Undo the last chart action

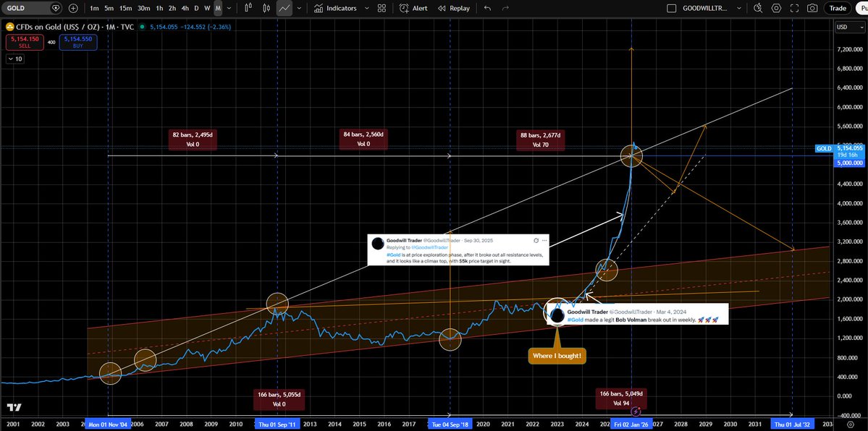click(x=487, y=8)
